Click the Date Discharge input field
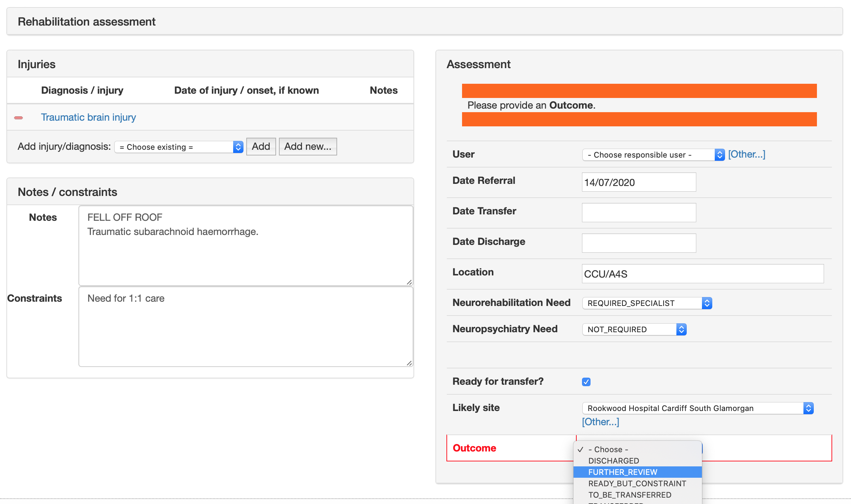This screenshot has width=851, height=504. [x=638, y=243]
